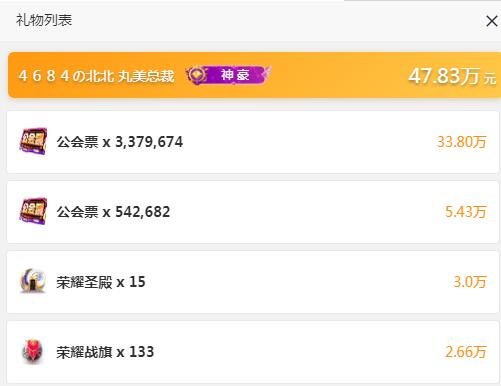Select the 荣耀圣殿 x 15 text
This screenshot has width=501, height=386.
point(101,282)
